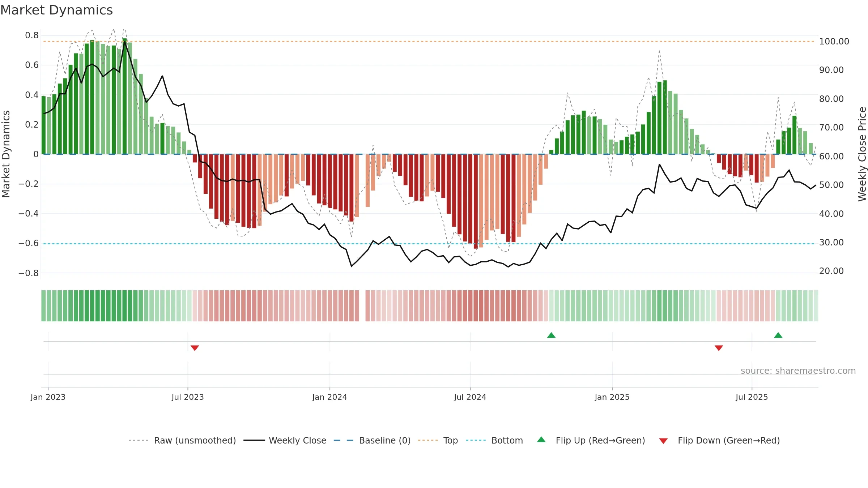Click the Bottom cyan dotted line sample
This screenshot has width=868, height=488.
point(476,440)
